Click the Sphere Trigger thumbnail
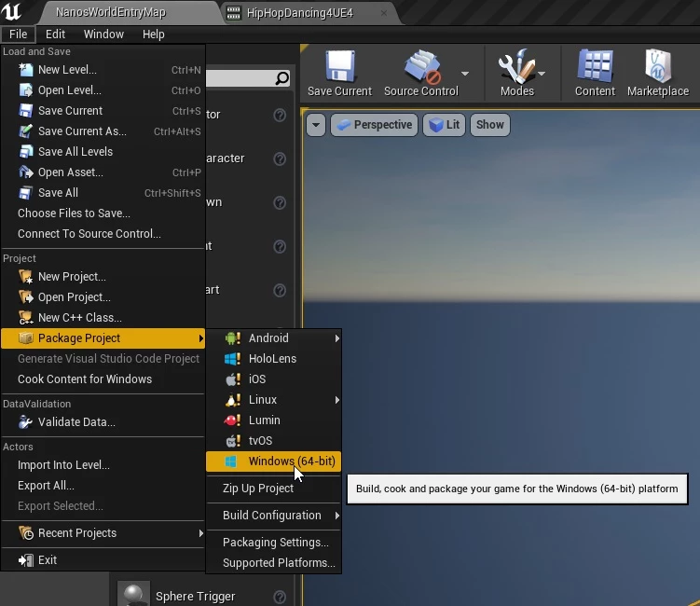This screenshot has width=700, height=606. 133,594
